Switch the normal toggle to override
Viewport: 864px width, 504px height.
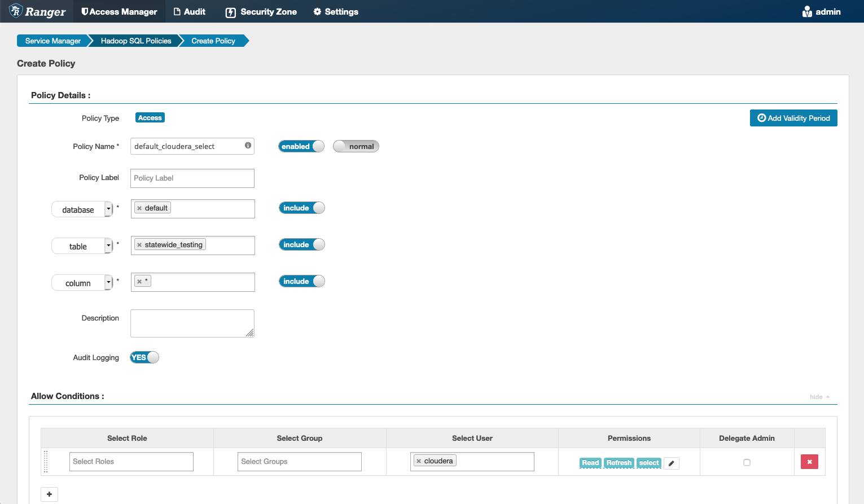click(356, 146)
